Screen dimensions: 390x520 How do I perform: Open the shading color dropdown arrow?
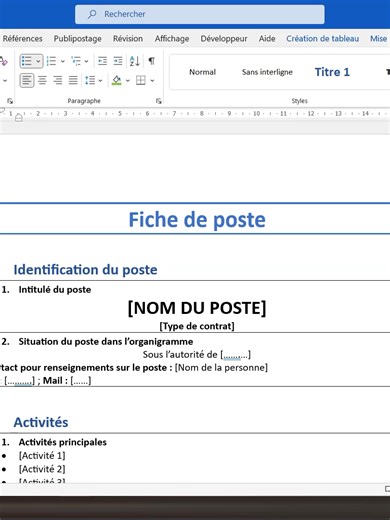[127, 80]
